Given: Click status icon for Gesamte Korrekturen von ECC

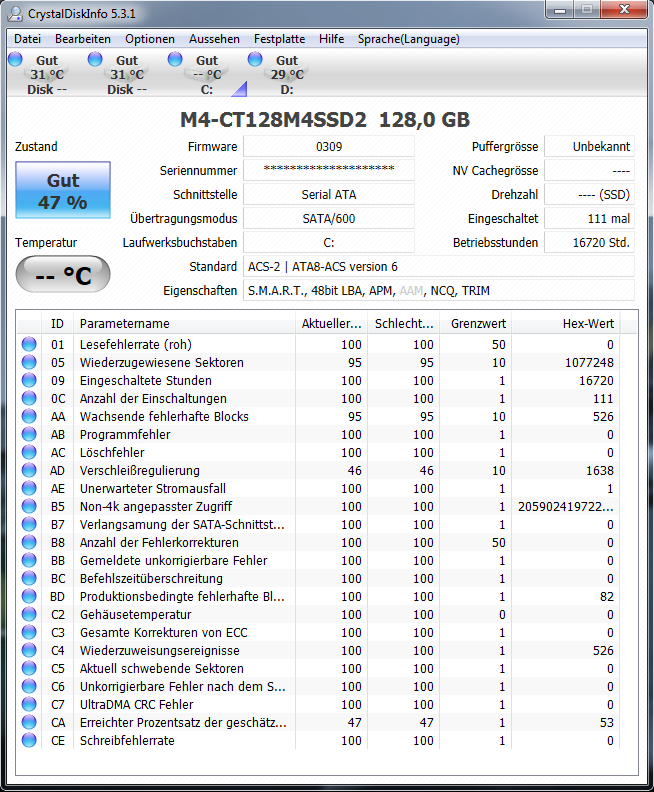Looking at the screenshot, I should tap(29, 632).
